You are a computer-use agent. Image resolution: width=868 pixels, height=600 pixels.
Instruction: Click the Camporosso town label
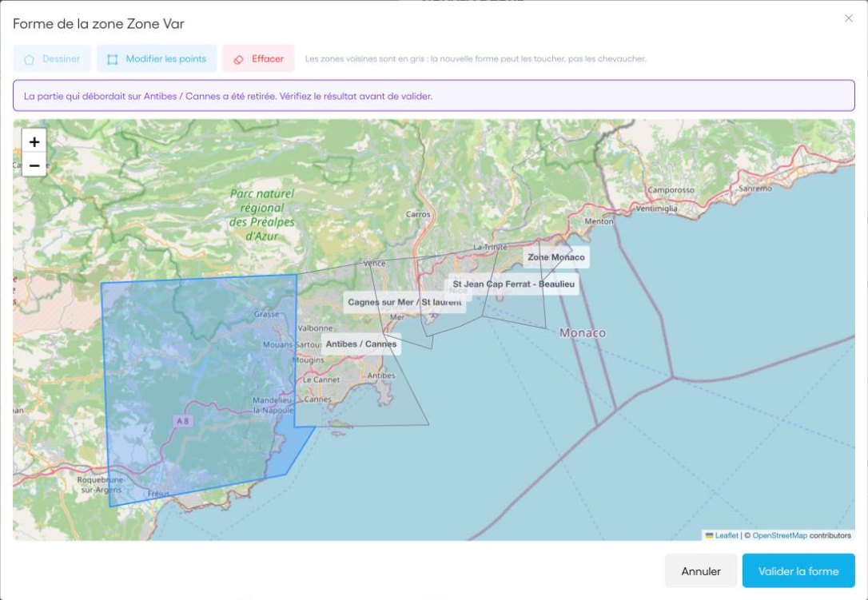[671, 190]
